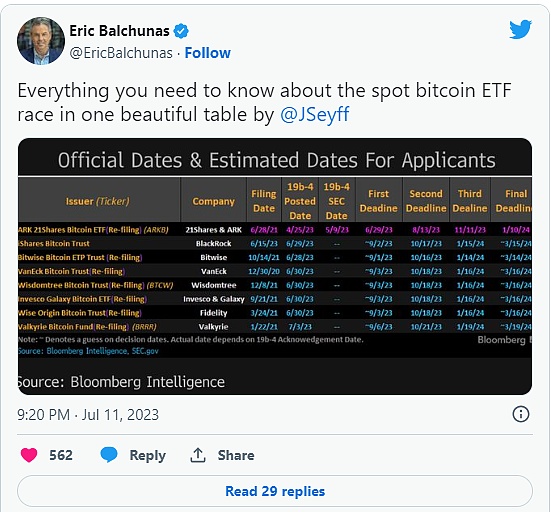Click the reply speech bubble icon
The width and height of the screenshot is (551, 512).
(109, 455)
